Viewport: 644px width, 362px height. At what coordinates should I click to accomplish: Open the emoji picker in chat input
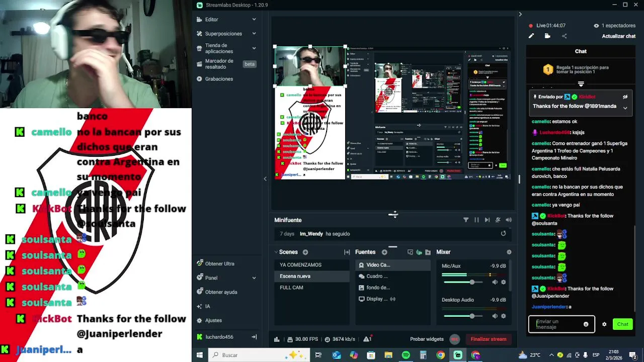(x=586, y=324)
